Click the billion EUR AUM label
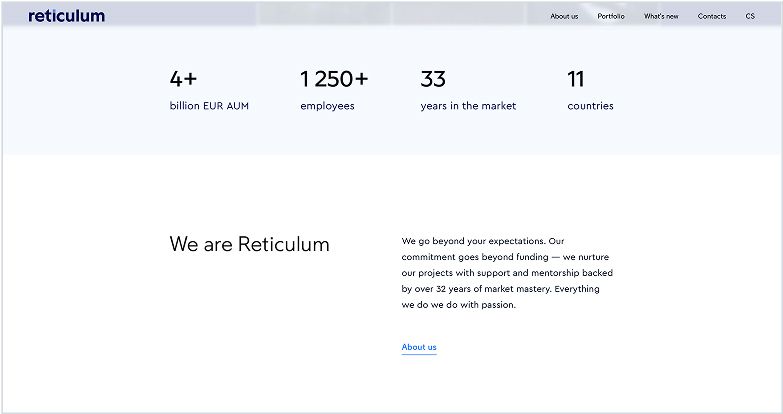The image size is (783, 414). pos(209,106)
